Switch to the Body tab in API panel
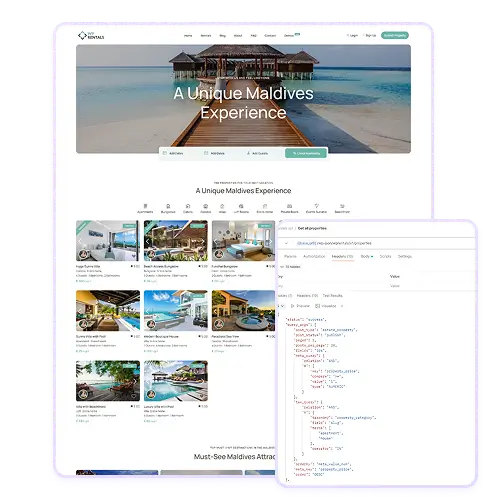The height and width of the screenshot is (500, 500). 367,256
